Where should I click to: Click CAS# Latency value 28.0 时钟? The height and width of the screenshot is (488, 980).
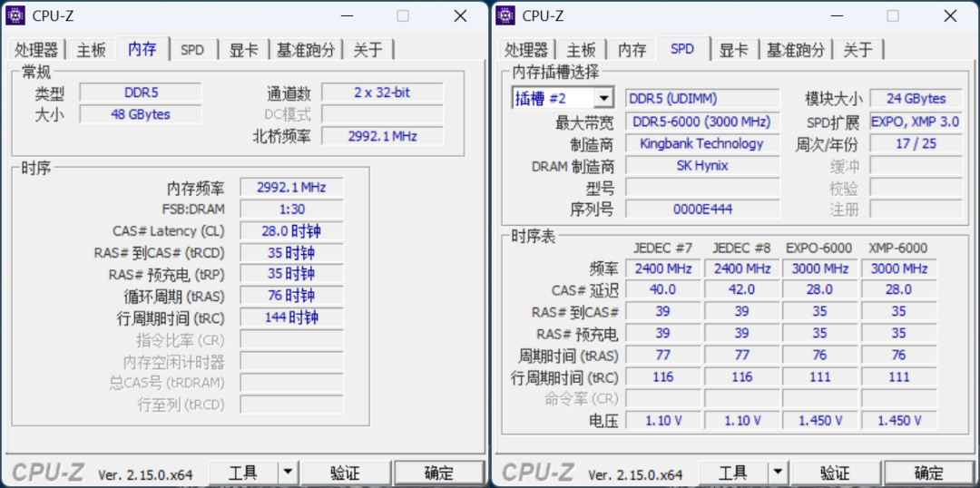[291, 231]
